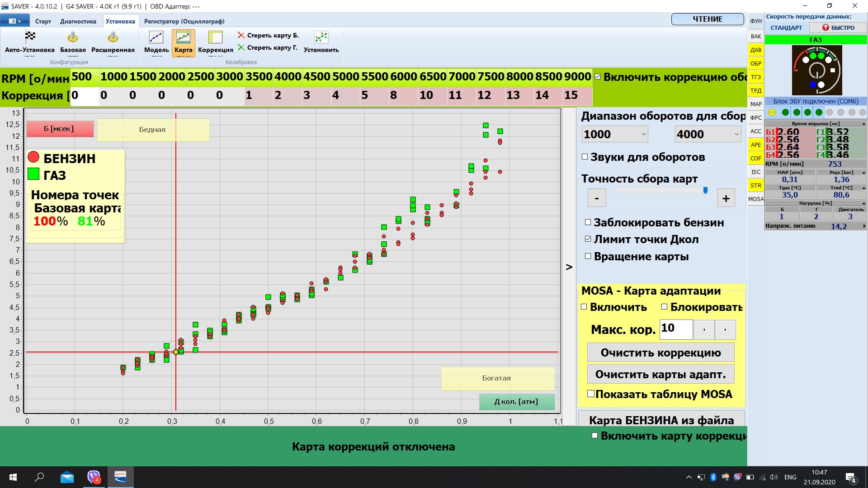Click the Богатая label on chart
This screenshot has height=488, width=868.
point(497,378)
